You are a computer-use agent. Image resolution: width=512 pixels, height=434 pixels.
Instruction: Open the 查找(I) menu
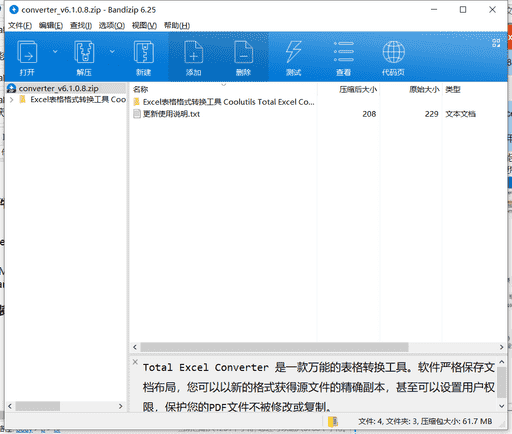(x=81, y=25)
